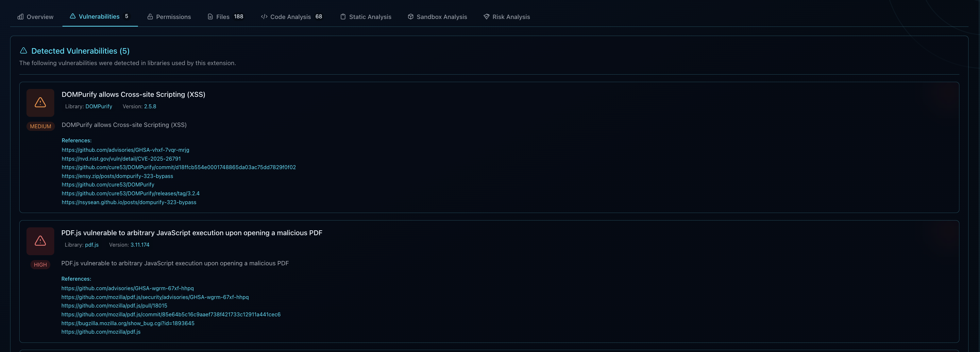Click the Permissions lock icon
This screenshot has width=980, height=352.
(x=150, y=17)
